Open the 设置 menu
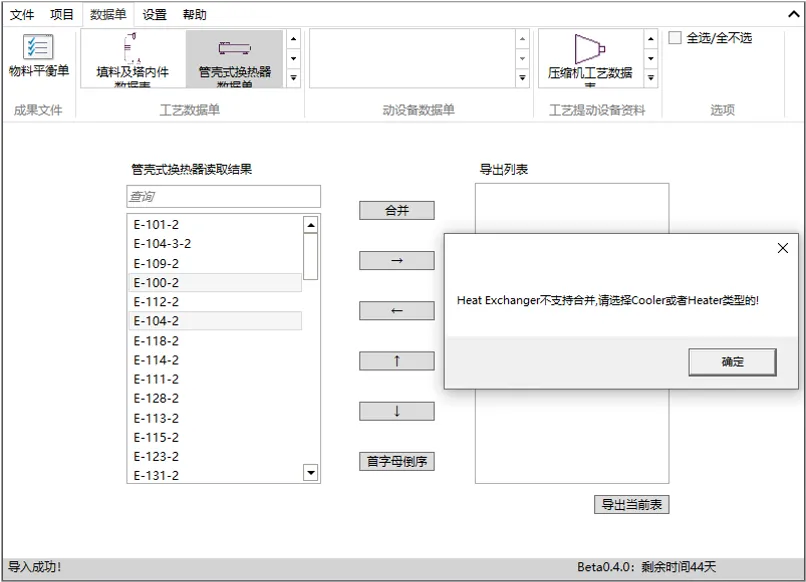 pos(154,14)
